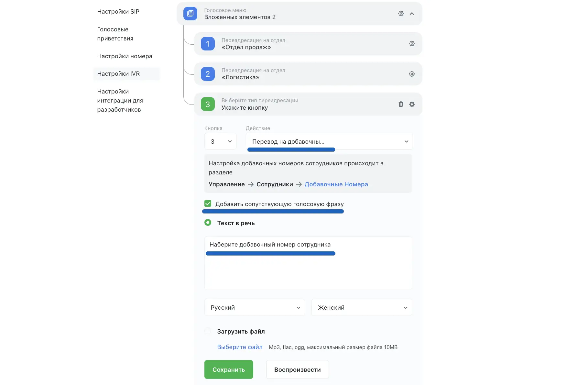
Task: Click the green «Сохранить» button
Action: 229,369
